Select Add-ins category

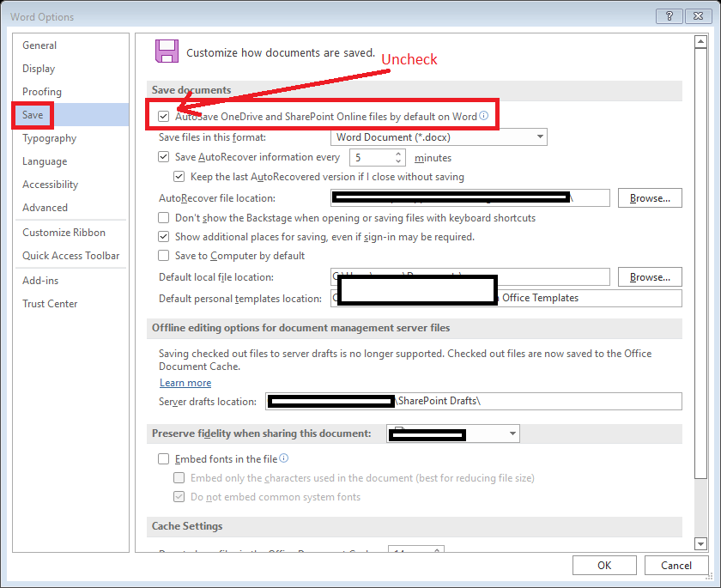point(40,281)
